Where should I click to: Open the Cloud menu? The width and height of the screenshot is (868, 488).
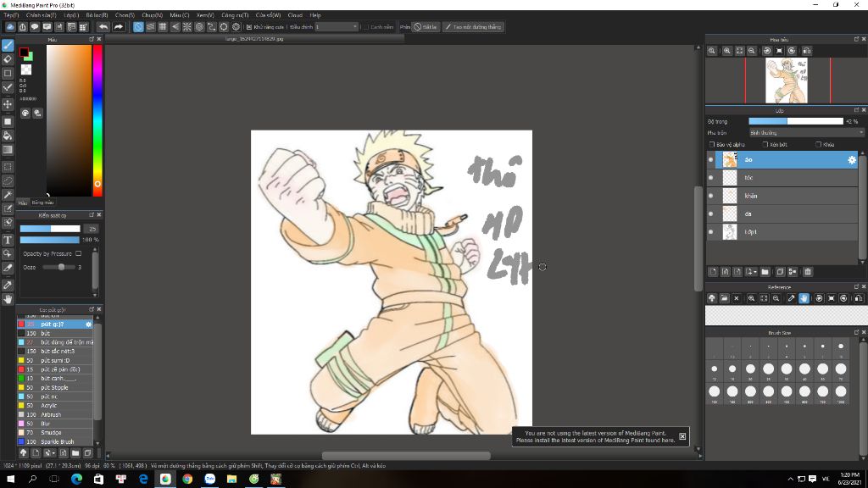295,15
